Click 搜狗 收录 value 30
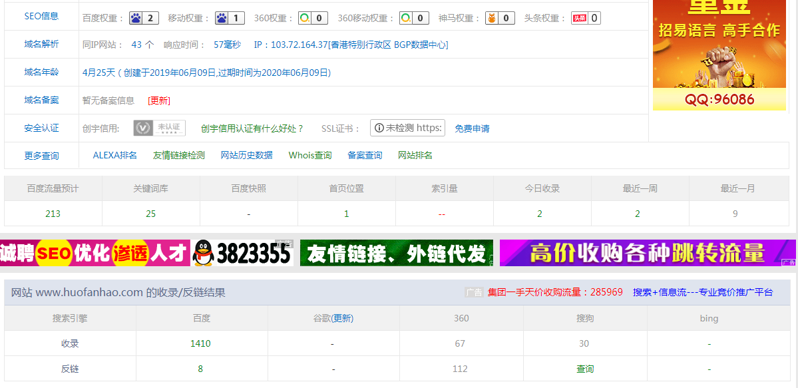798x388 pixels. [584, 344]
